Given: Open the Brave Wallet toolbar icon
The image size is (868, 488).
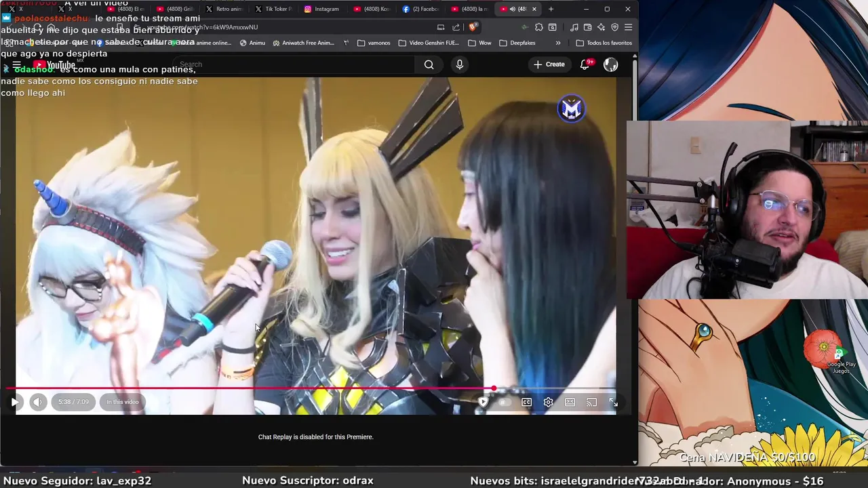Looking at the screenshot, I should pyautogui.click(x=587, y=27).
